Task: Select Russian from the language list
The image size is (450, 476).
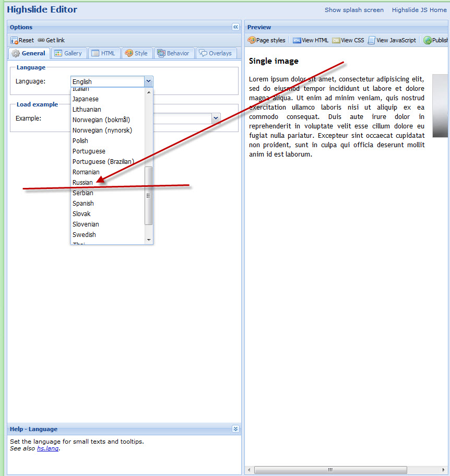Action: [82, 183]
